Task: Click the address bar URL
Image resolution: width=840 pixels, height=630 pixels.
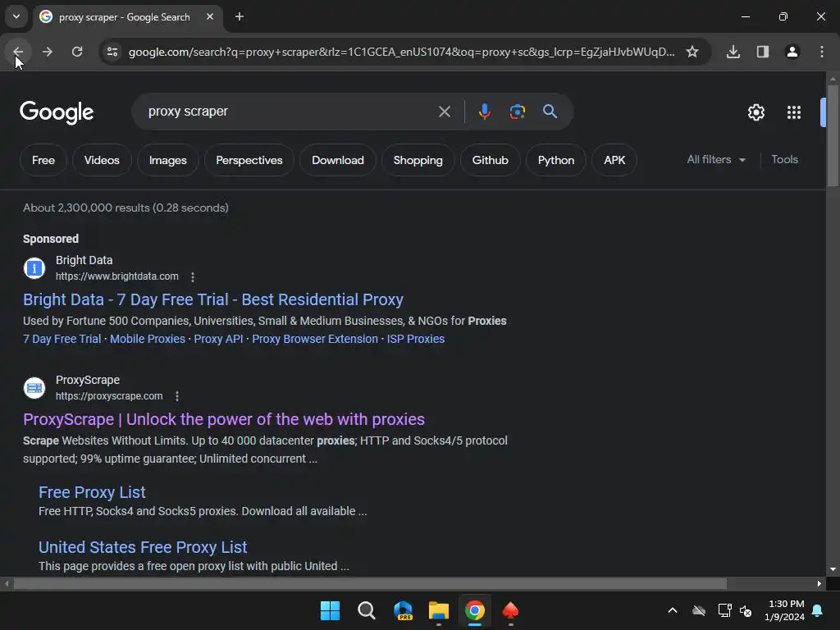Action: point(401,52)
